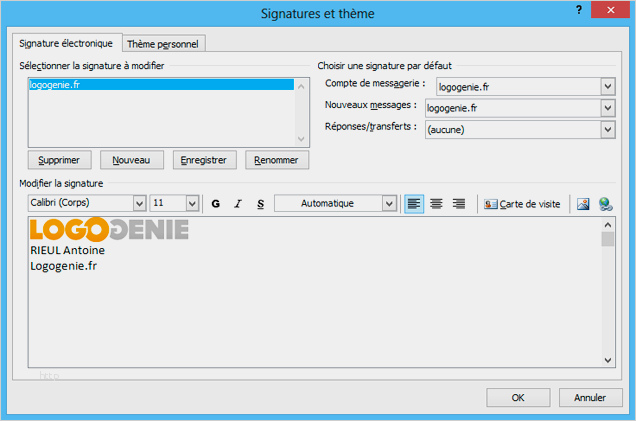
Task: Click the Renommer button
Action: pos(277,160)
